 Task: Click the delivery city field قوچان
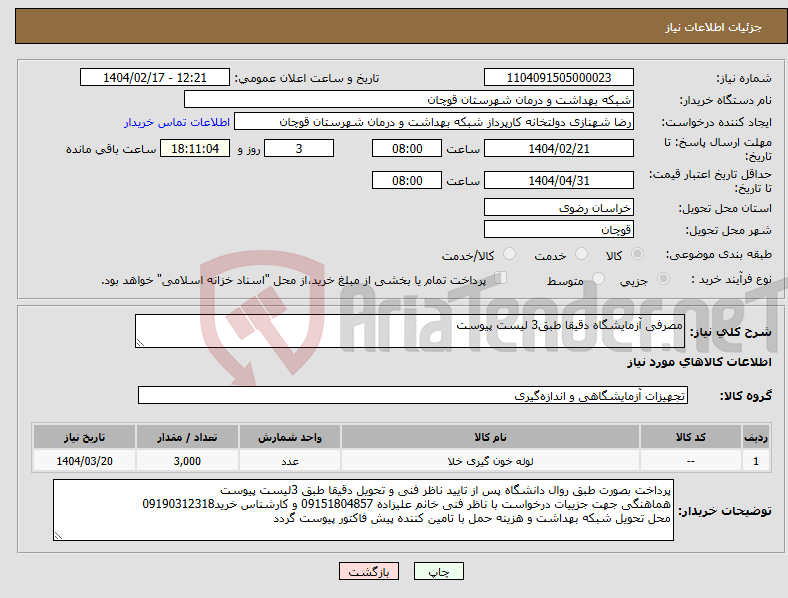(x=559, y=230)
